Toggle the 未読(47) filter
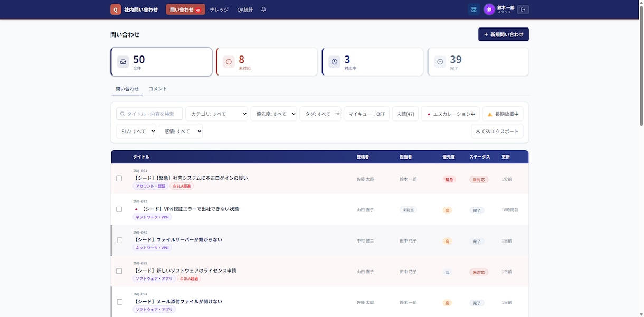 (x=405, y=114)
